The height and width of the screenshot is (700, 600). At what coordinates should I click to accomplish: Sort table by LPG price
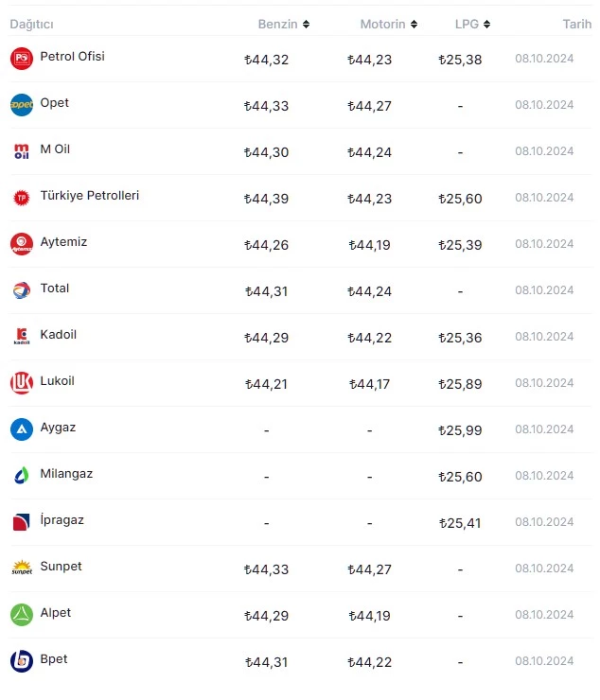tap(472, 24)
